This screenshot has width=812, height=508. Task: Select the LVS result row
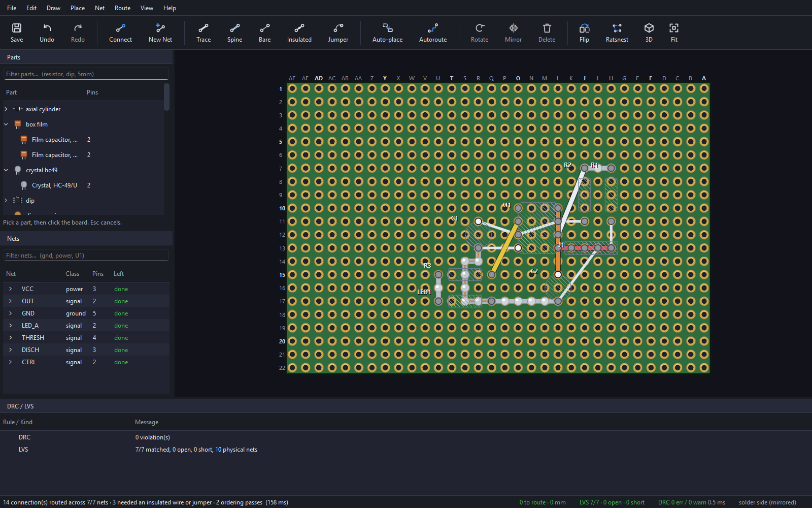(406, 450)
